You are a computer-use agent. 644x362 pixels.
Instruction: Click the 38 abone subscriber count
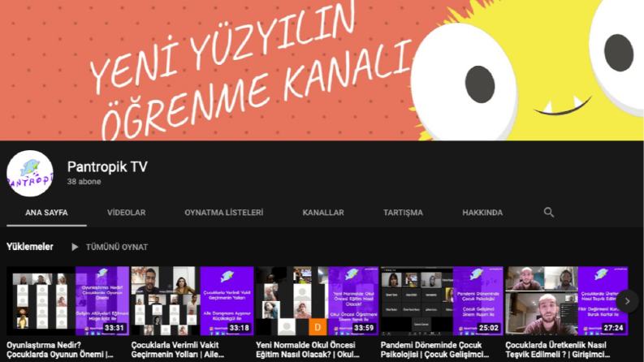(x=84, y=182)
